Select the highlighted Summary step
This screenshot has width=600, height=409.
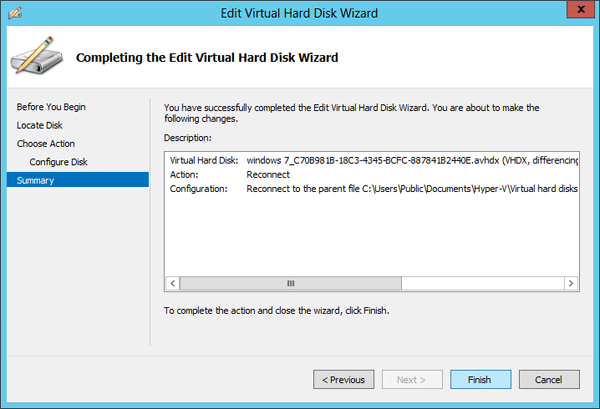pyautogui.click(x=36, y=180)
